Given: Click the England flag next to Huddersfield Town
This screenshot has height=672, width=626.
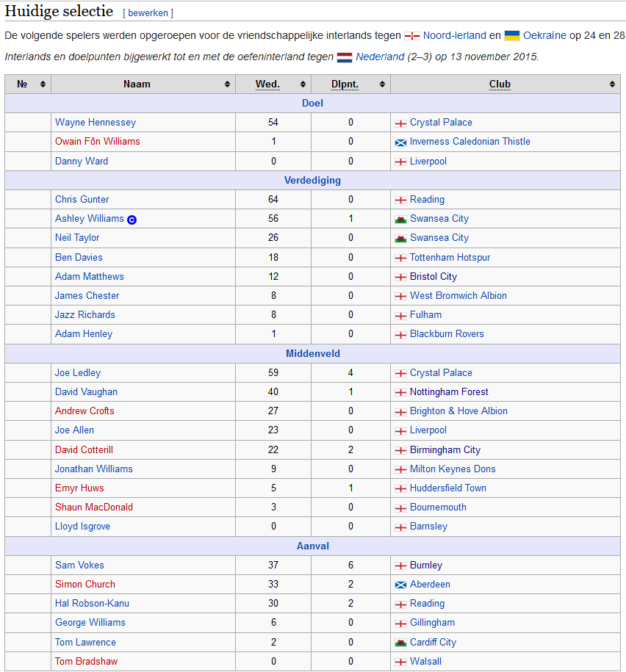Looking at the screenshot, I should tap(400, 488).
